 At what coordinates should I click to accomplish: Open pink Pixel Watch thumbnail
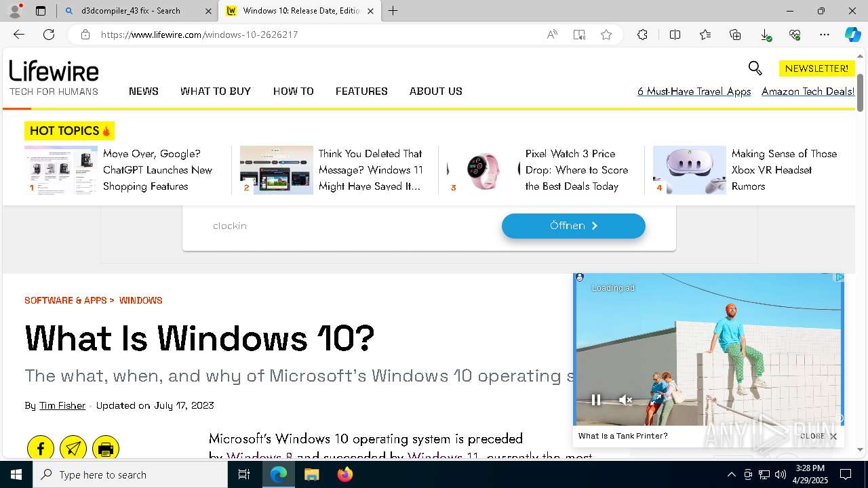(484, 170)
